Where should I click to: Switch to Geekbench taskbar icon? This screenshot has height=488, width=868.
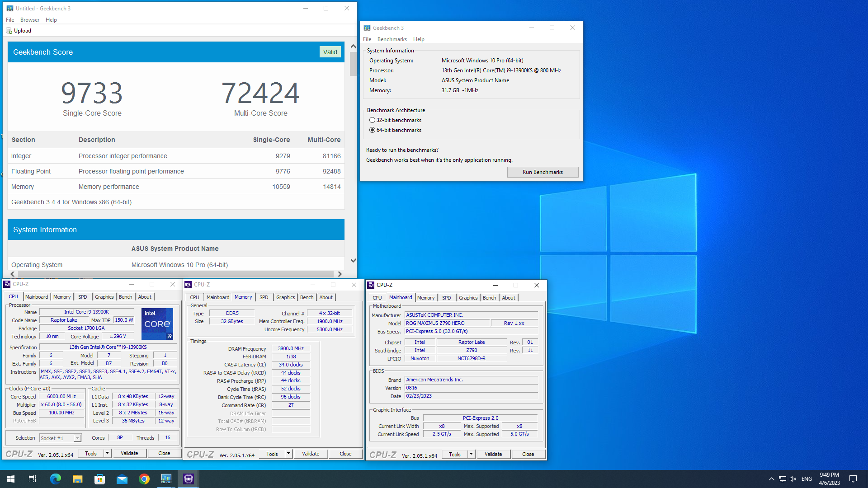click(x=166, y=479)
